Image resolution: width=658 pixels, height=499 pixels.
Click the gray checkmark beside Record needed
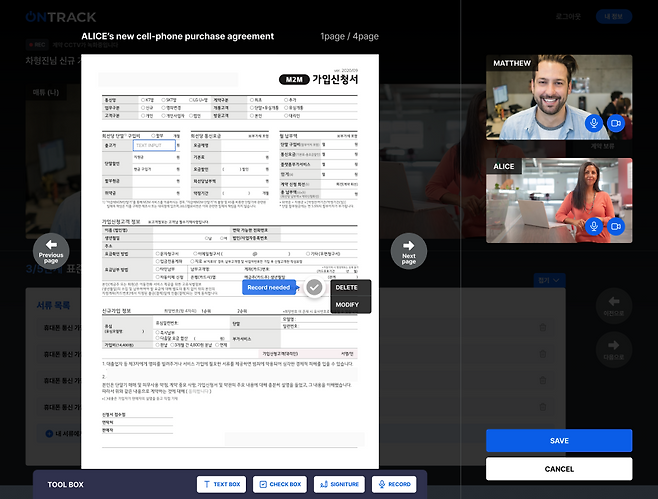314,288
